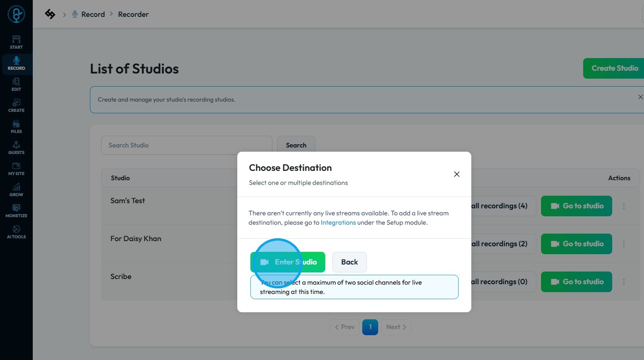The image size is (644, 360).
Task: Click the Search Studio input field
Action: pyautogui.click(x=186, y=145)
